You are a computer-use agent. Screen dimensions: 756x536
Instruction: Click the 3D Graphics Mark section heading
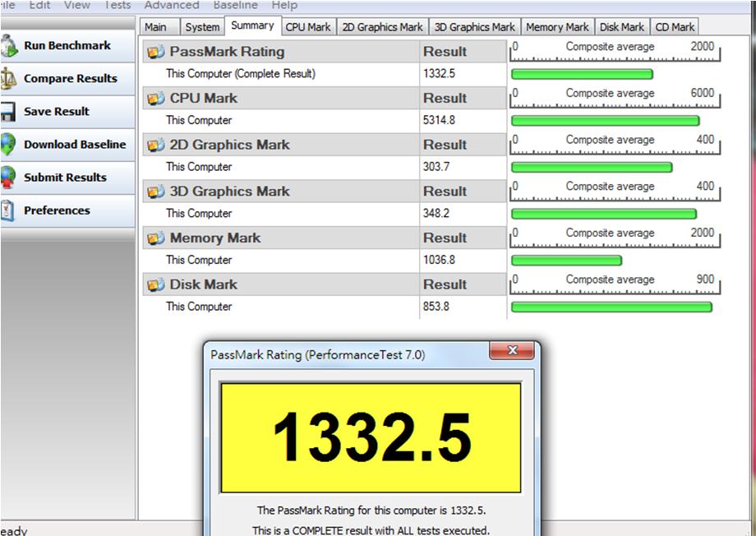tap(229, 192)
